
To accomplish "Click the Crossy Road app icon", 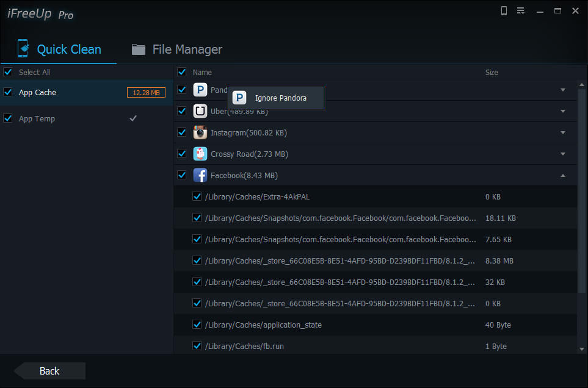I will tap(200, 154).
